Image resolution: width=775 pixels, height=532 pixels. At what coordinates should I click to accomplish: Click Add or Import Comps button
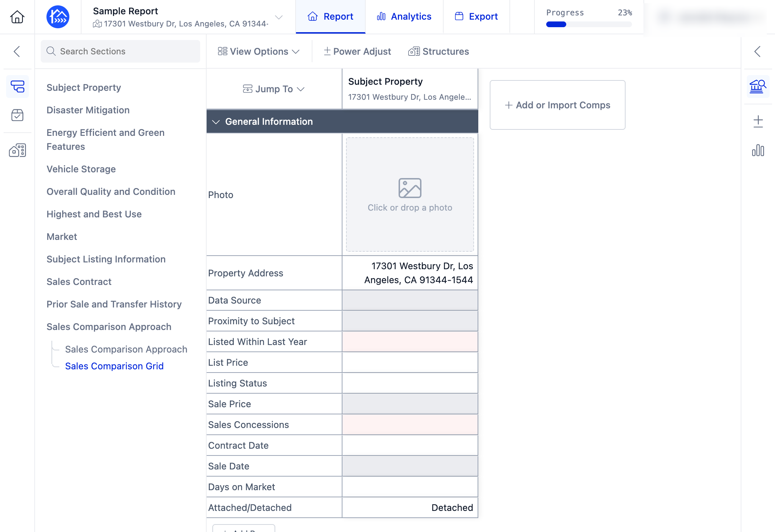557,105
